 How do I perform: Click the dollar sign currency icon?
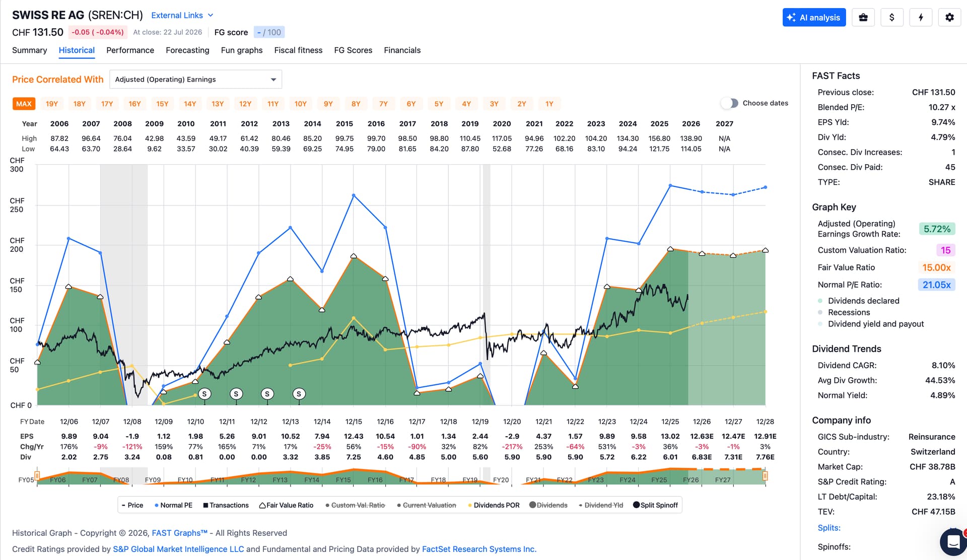[x=892, y=18]
